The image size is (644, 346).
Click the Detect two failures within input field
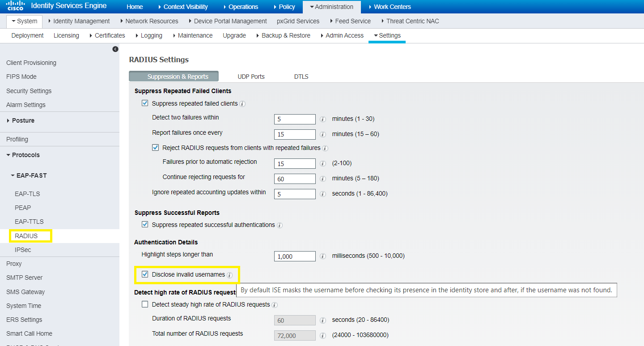(294, 119)
